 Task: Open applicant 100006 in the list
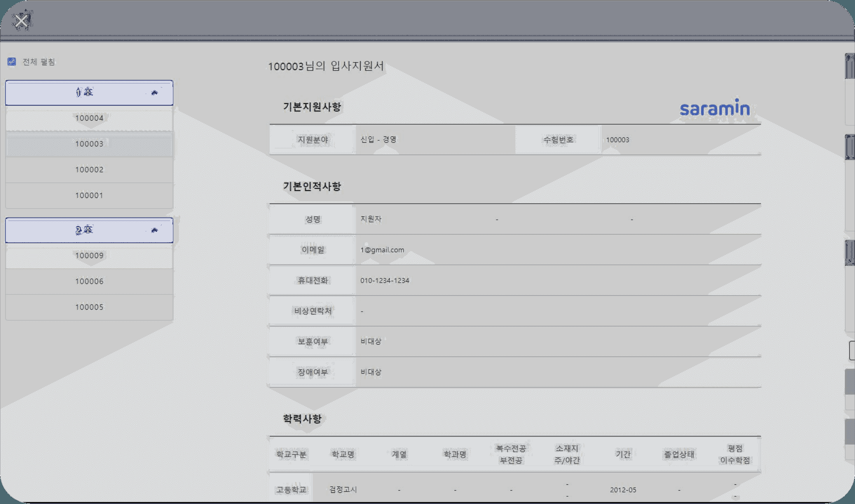tap(89, 281)
